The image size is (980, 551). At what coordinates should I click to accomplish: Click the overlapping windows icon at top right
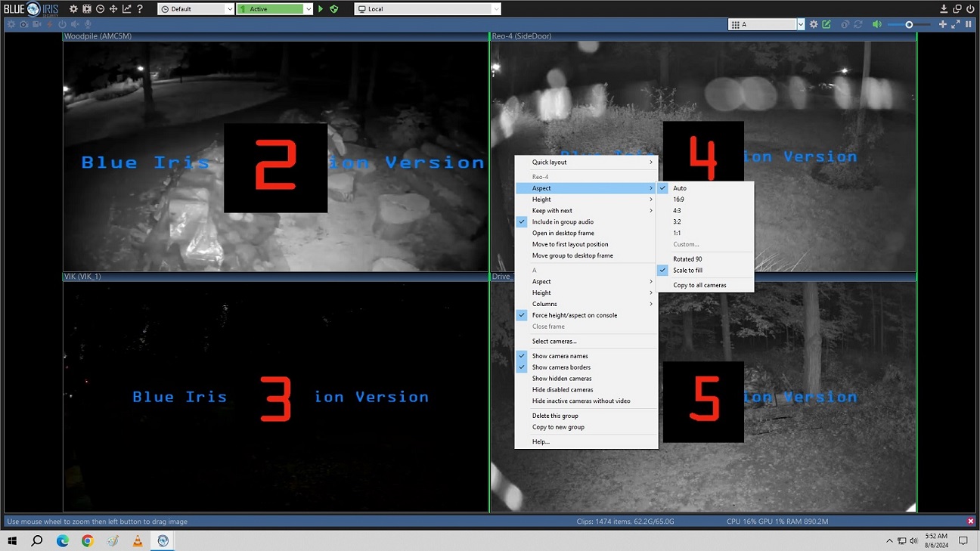pos(957,9)
